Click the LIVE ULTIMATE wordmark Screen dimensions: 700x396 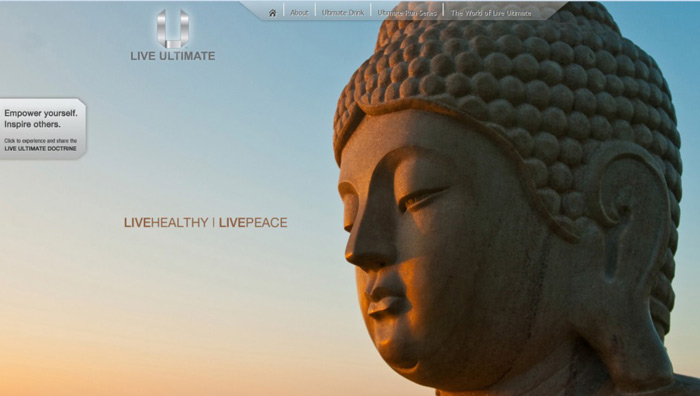tap(173, 56)
